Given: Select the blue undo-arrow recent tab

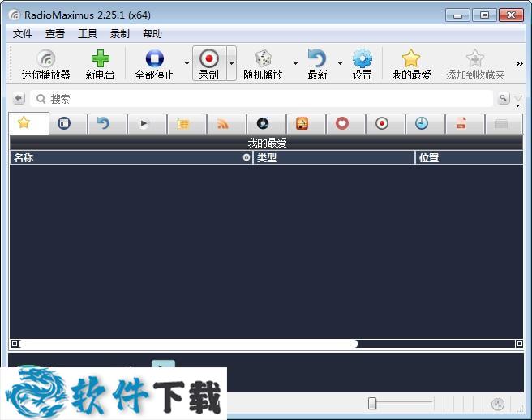Looking at the screenshot, I should tap(107, 124).
